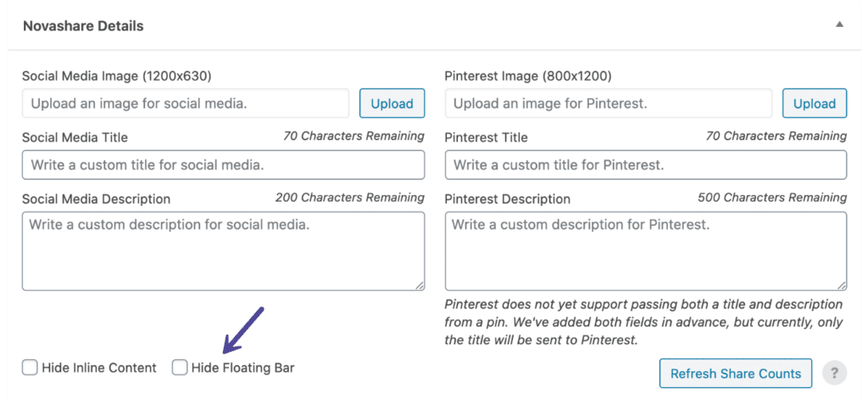The height and width of the screenshot is (400, 868).
Task: Focus the Pinterest Image URL field
Action: coord(609,103)
